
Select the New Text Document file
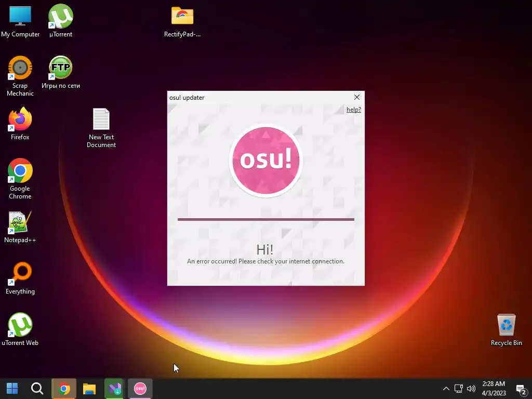(101, 128)
